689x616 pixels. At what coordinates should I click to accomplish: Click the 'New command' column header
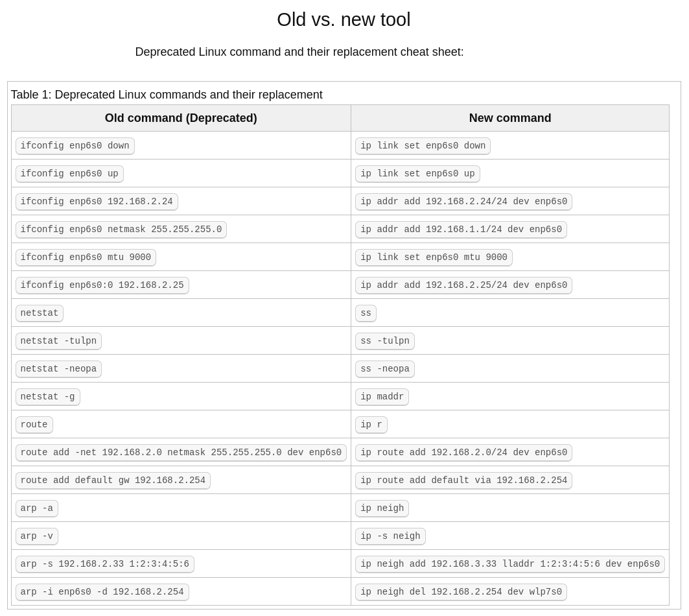[x=509, y=118]
